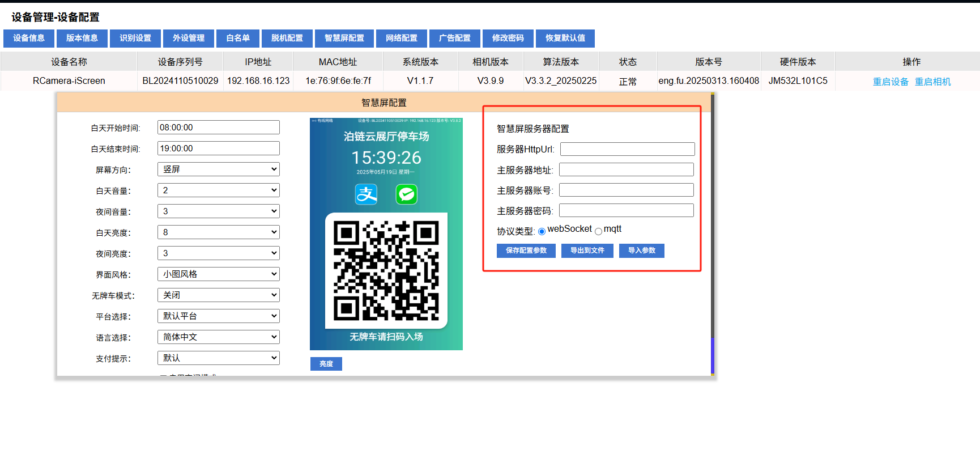Select the webSocket protocol radio button
Image resolution: width=980 pixels, height=471 pixels.
tap(542, 231)
